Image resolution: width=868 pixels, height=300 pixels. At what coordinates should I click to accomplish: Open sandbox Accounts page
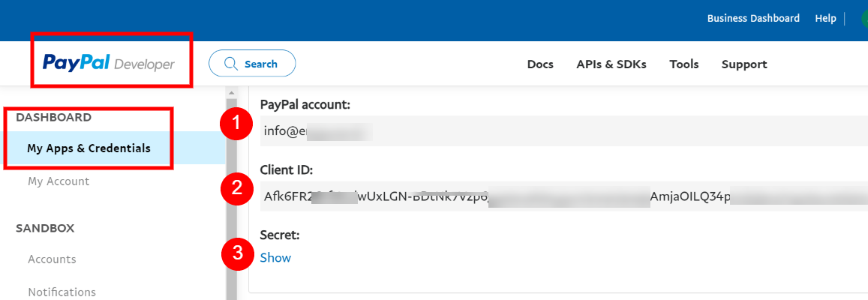point(52,259)
